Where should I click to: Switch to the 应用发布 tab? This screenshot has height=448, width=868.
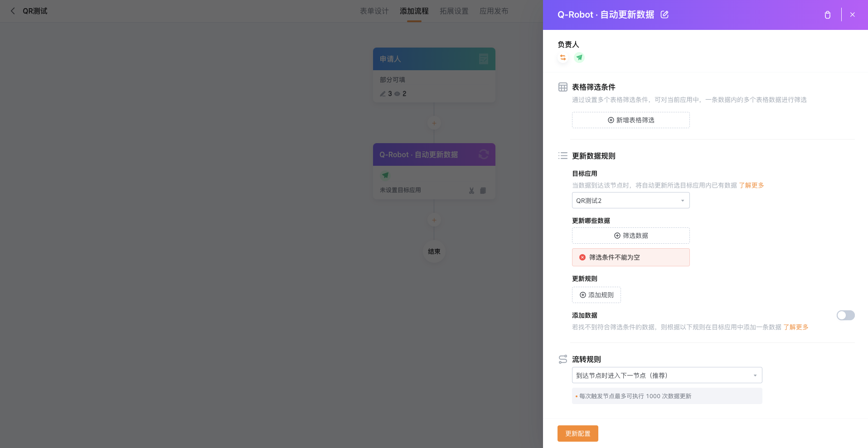tap(494, 11)
